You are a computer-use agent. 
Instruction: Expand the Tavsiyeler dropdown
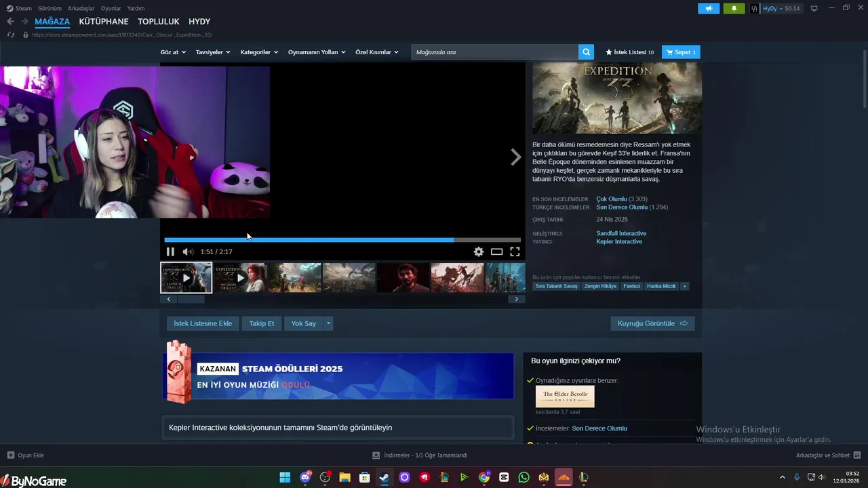pos(213,52)
